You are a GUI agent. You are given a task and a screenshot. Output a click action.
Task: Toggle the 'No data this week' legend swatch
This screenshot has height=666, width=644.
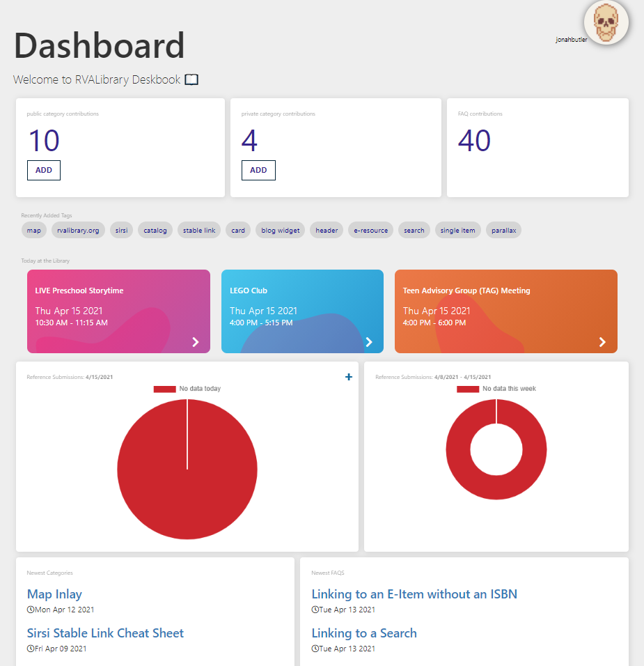(468, 389)
